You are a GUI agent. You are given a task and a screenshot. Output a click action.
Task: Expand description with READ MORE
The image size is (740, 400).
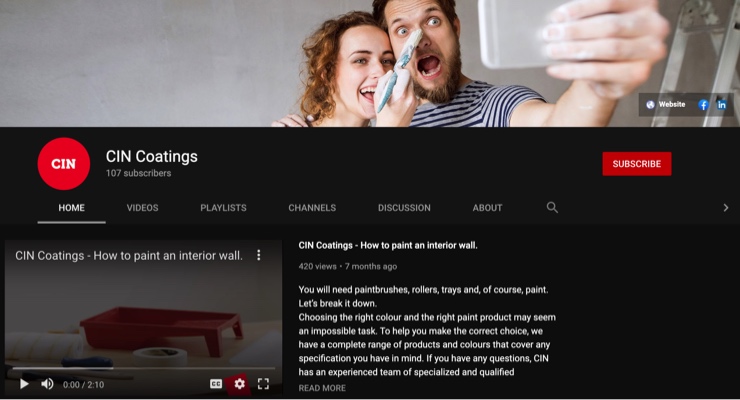click(322, 388)
